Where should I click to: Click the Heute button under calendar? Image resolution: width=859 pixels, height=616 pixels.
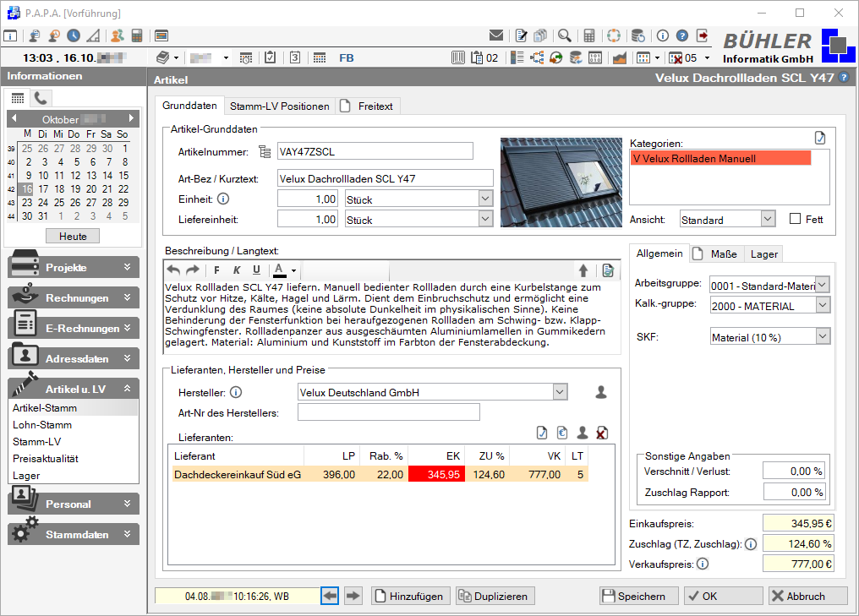pyautogui.click(x=73, y=236)
